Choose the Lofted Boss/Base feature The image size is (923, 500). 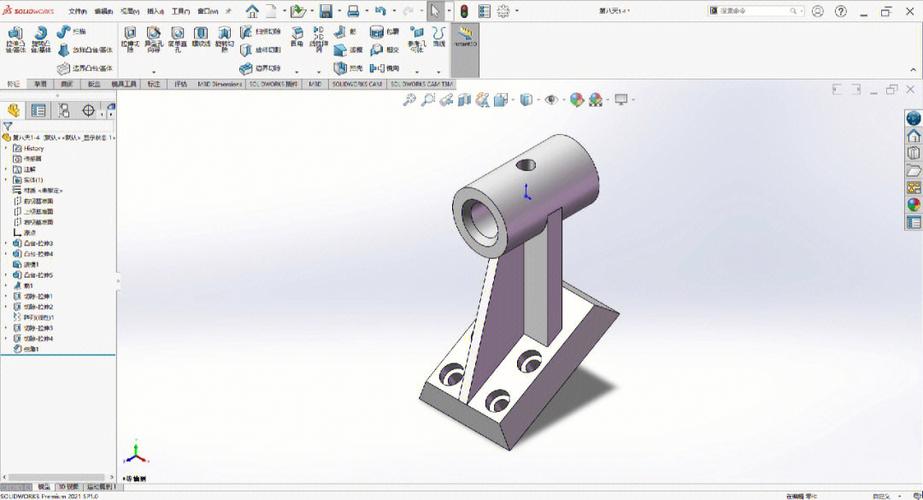85,50
